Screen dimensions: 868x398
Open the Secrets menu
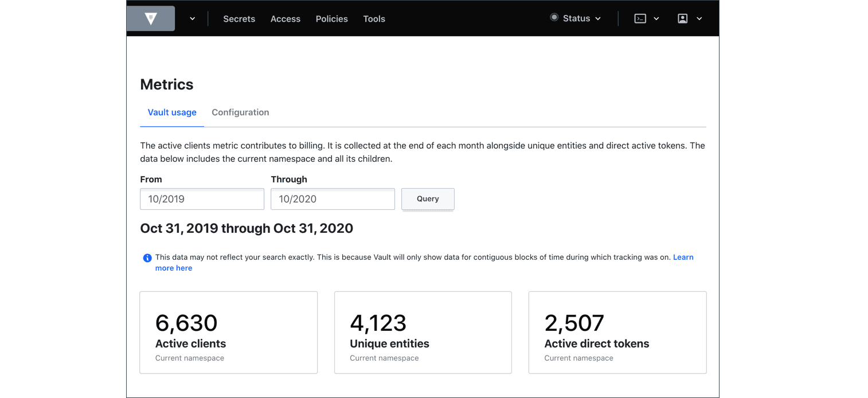coord(239,18)
